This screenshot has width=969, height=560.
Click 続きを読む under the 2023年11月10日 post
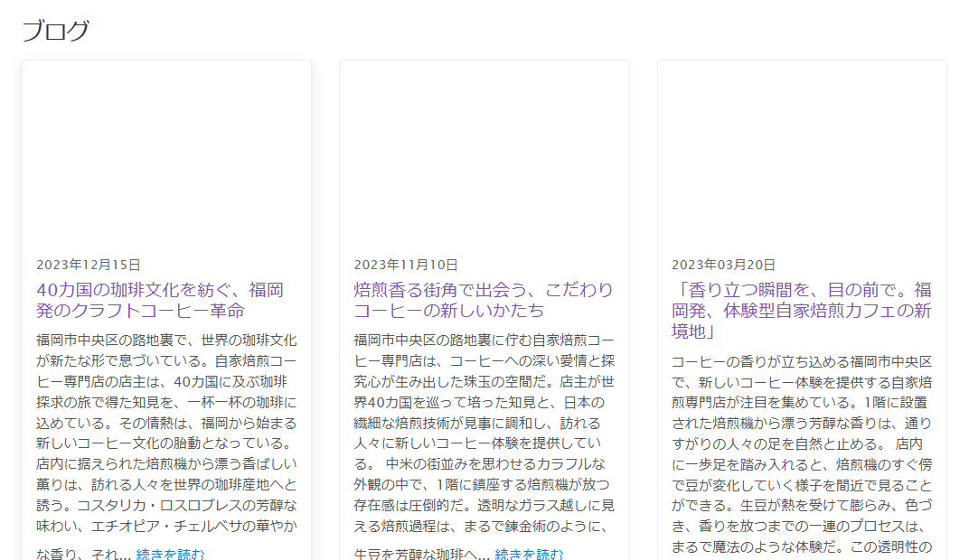click(x=530, y=554)
